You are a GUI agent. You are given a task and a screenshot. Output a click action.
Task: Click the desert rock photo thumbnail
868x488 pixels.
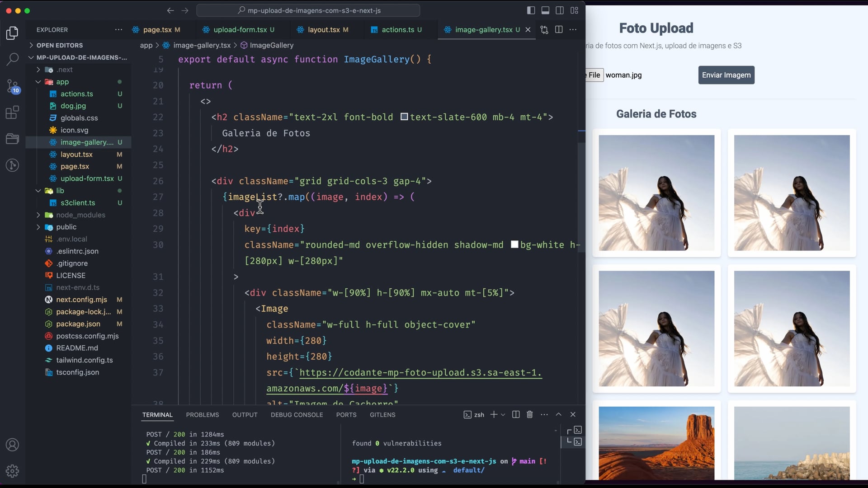point(656,443)
